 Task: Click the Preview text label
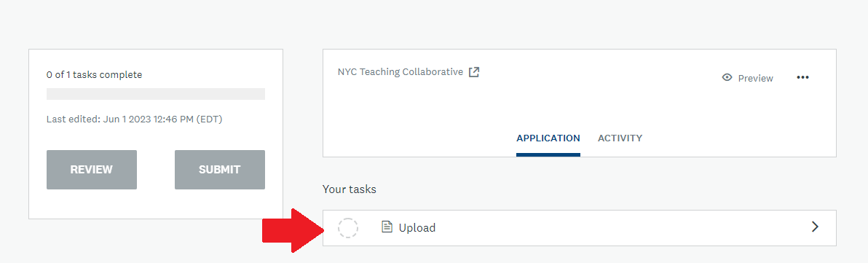[756, 78]
